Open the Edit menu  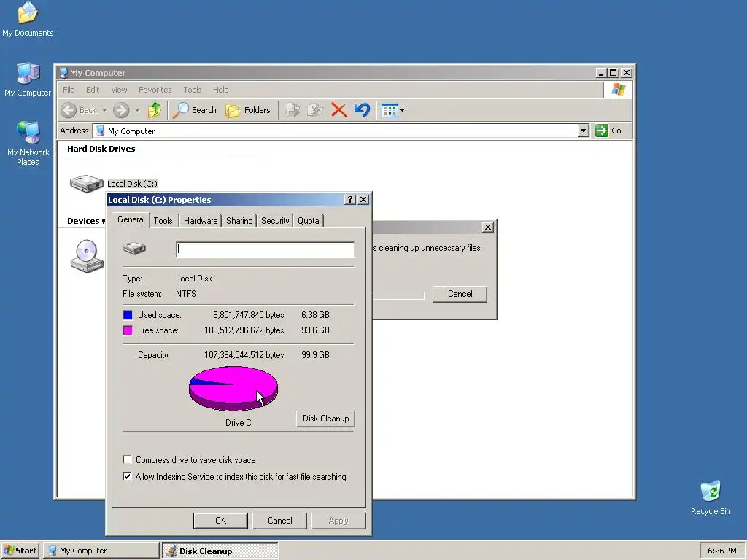[x=93, y=90]
